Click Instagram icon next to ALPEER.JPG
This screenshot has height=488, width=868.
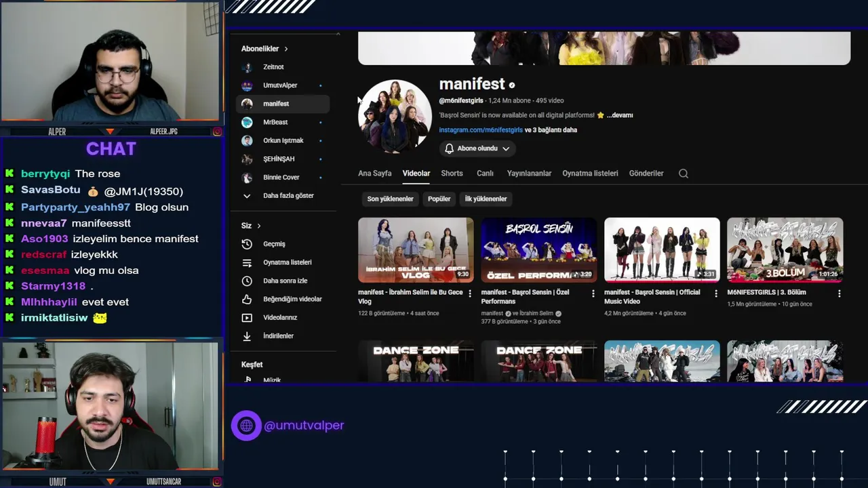click(217, 131)
